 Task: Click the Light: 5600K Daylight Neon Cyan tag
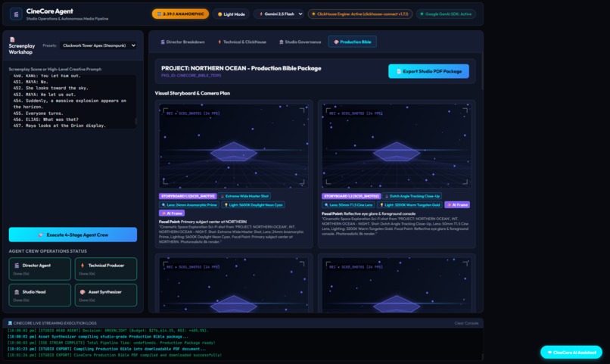pyautogui.click(x=253, y=205)
